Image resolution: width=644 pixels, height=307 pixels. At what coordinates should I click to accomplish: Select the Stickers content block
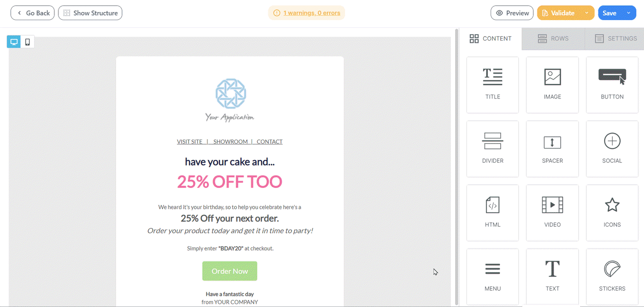(x=612, y=276)
